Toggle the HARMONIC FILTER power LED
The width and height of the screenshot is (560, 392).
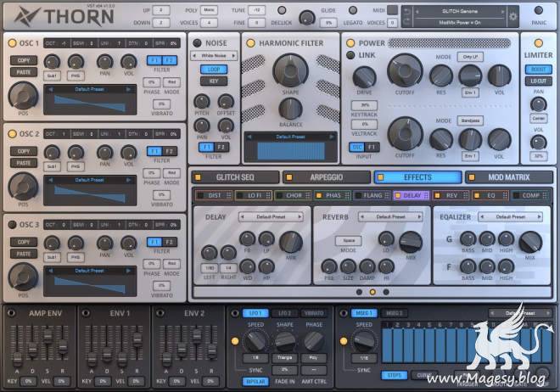click(x=250, y=43)
